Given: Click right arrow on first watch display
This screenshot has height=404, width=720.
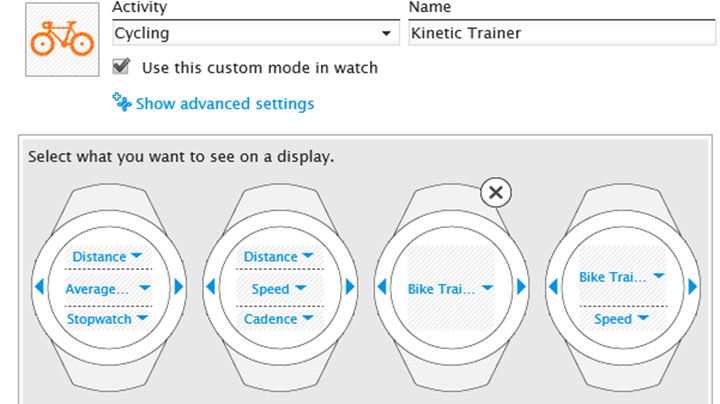Looking at the screenshot, I should pos(179,287).
